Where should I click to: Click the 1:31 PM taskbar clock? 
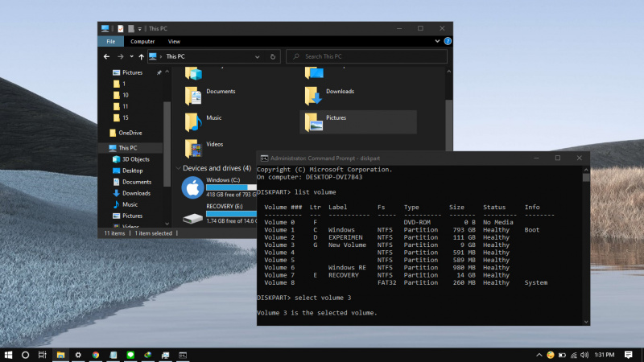605,355
